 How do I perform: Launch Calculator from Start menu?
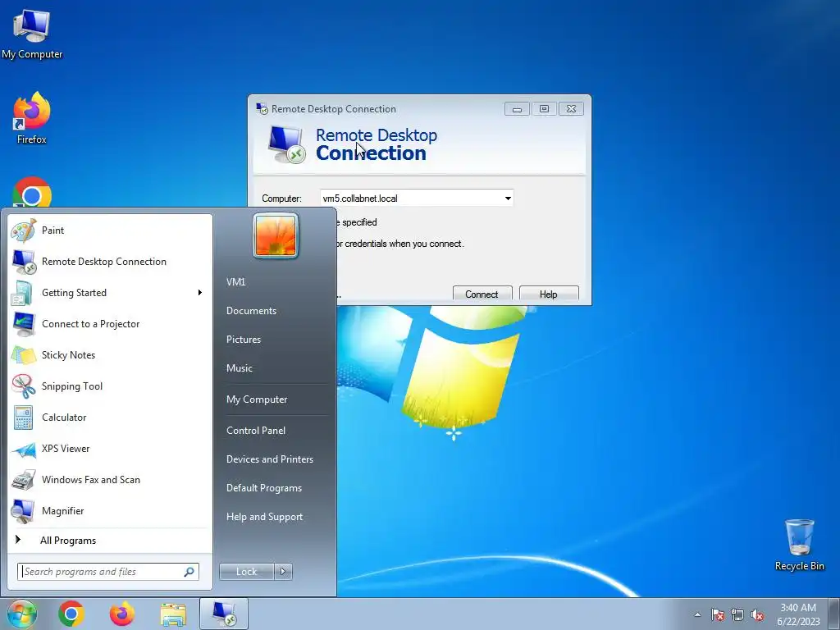[110, 418]
